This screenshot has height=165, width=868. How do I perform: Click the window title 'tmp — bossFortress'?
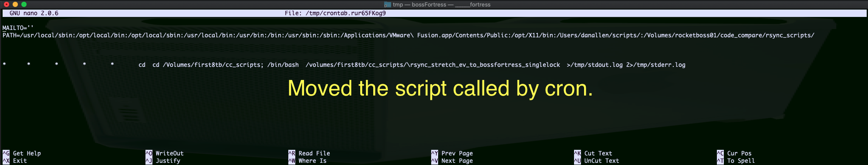coord(419,4)
